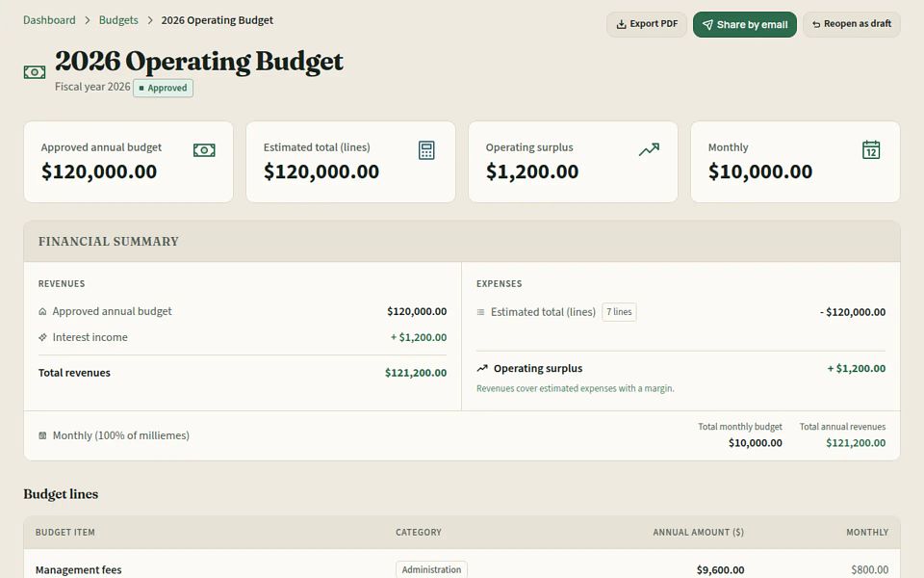Select the Administration category tag
The width and height of the screenshot is (924, 578).
point(431,569)
